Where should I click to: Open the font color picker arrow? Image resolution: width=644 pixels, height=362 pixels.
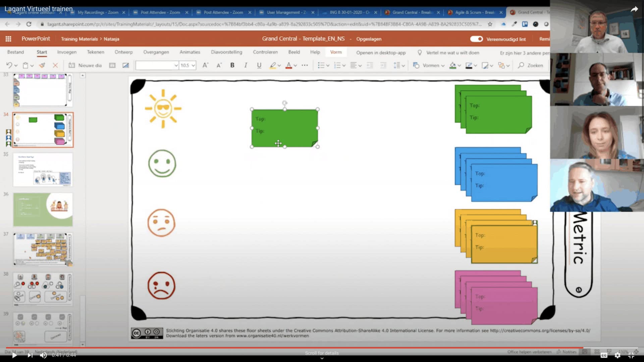coord(295,66)
